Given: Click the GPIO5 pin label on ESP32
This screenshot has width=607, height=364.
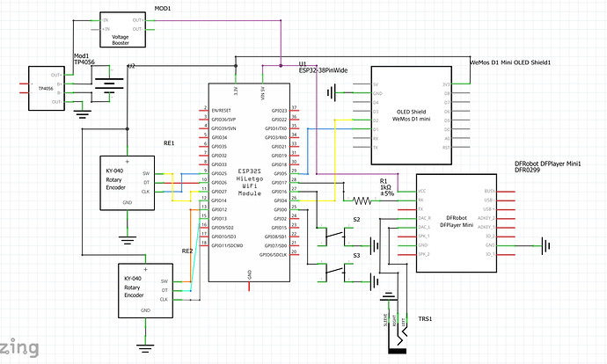Looking at the screenshot, I should pyautogui.click(x=281, y=174).
